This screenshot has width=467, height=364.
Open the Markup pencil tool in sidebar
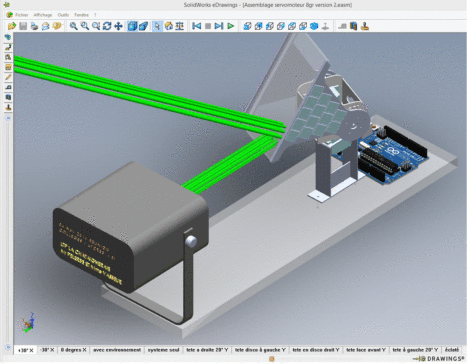8,77
